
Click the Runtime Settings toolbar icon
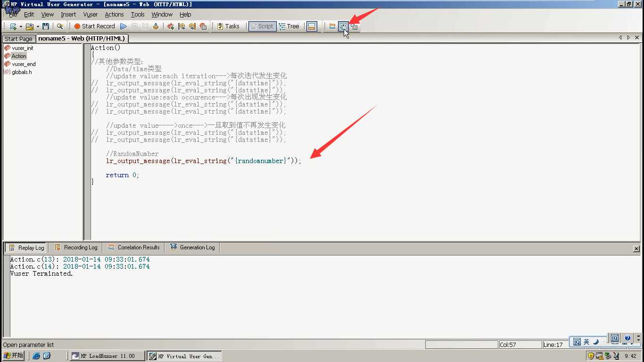coord(332,26)
